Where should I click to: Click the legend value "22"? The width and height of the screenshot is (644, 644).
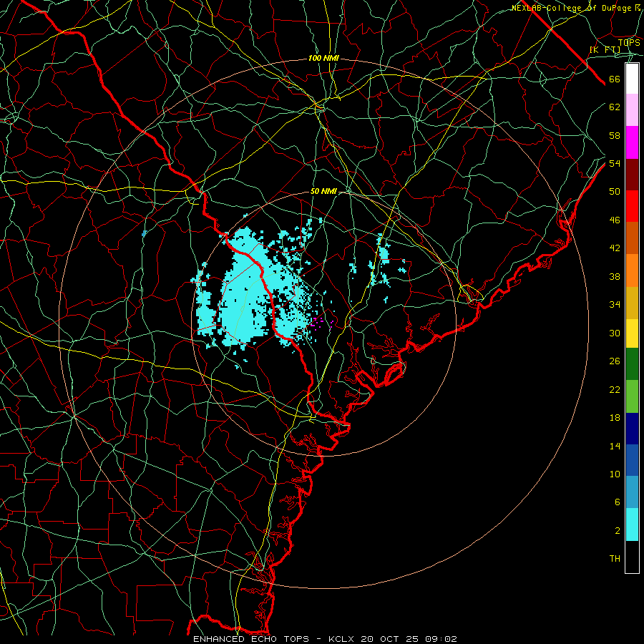point(615,389)
